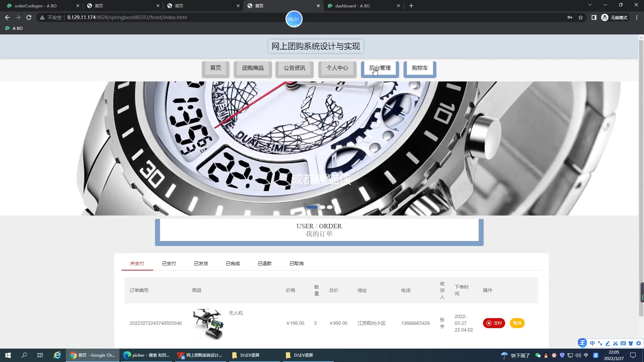Toggle the side panel icon
The image size is (644, 362).
coord(594,17)
